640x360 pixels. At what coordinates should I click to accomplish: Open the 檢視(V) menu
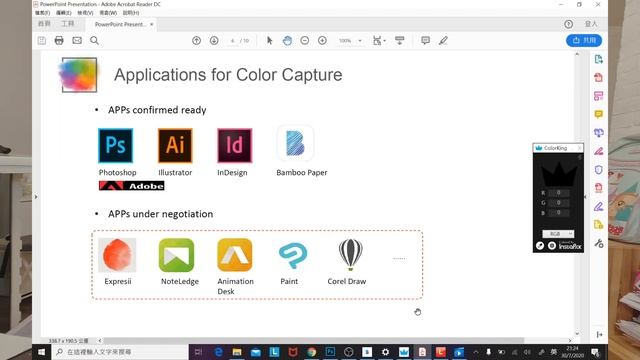85,13
